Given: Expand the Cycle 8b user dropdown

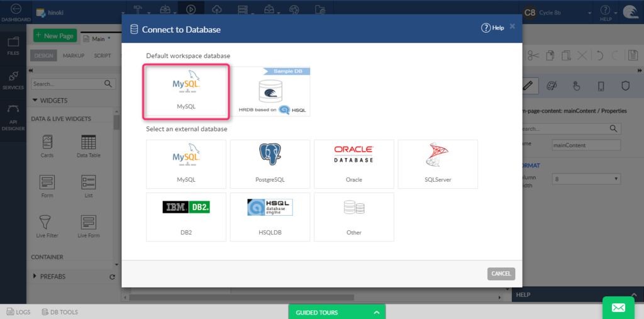Looking at the screenshot, I should pos(589,13).
